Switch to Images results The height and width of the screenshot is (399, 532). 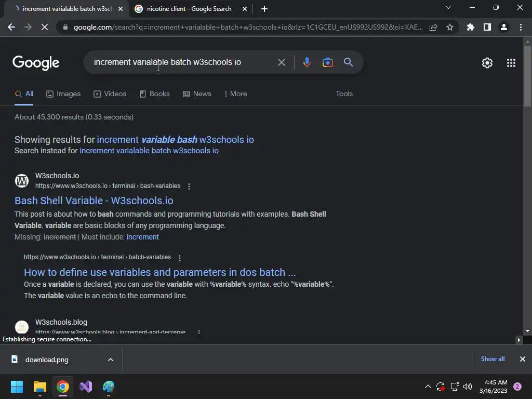63,94
